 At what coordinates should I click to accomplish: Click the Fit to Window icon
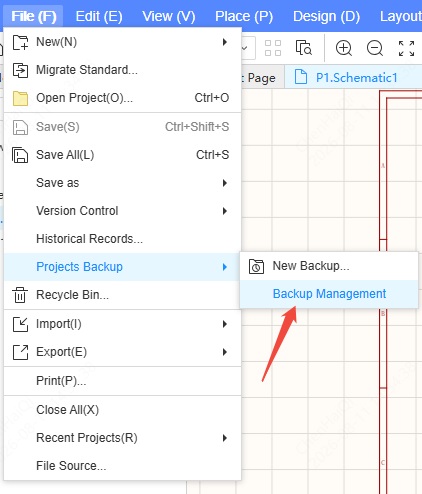pyautogui.click(x=406, y=48)
